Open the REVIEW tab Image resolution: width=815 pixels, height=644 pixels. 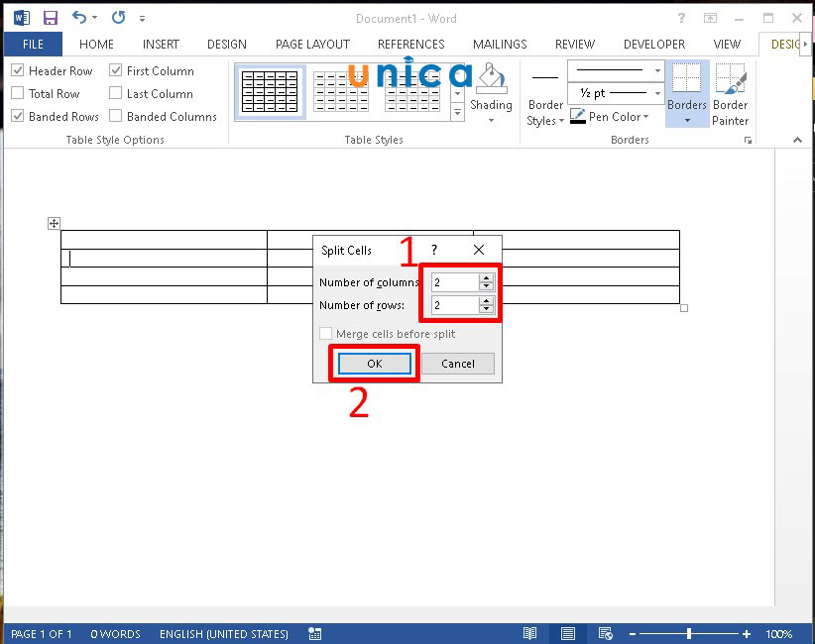(574, 45)
